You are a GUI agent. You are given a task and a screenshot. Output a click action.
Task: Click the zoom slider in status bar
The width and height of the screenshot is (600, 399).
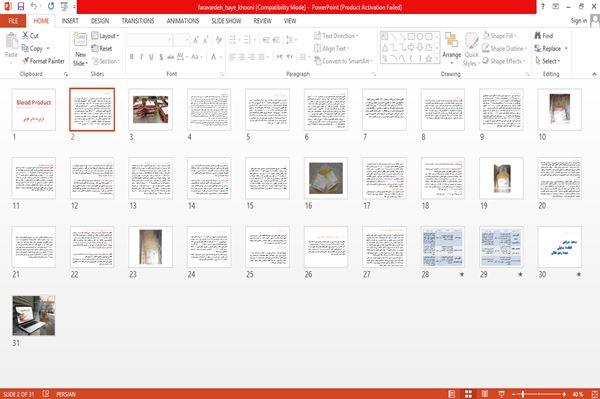[x=539, y=394]
